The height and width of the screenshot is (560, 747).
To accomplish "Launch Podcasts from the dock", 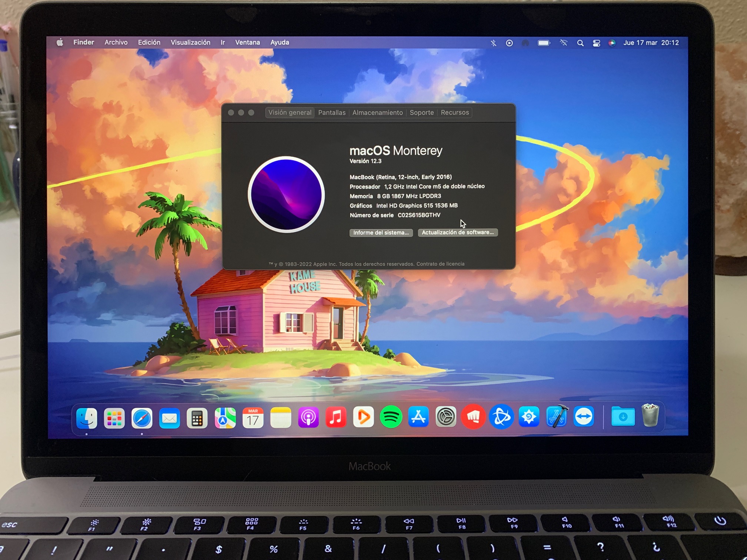I will [308, 417].
